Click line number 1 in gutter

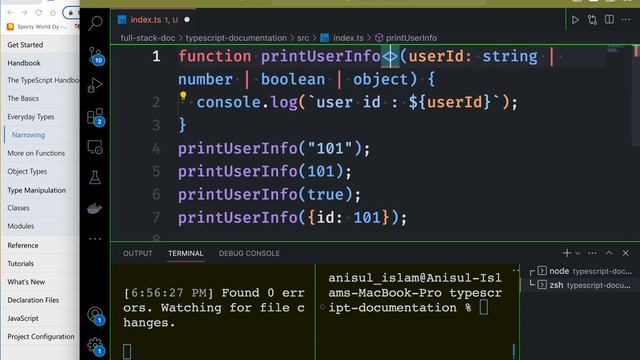tap(156, 56)
